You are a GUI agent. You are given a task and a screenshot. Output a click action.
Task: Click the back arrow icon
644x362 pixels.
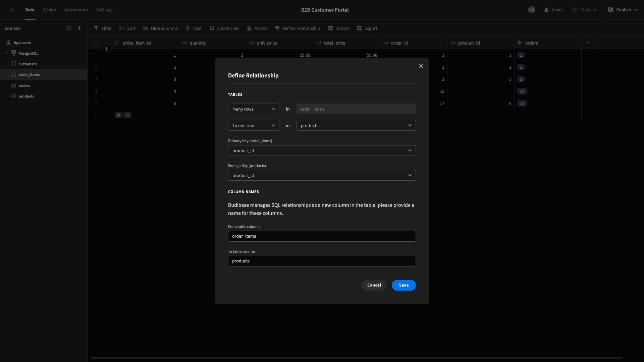(x=13, y=10)
